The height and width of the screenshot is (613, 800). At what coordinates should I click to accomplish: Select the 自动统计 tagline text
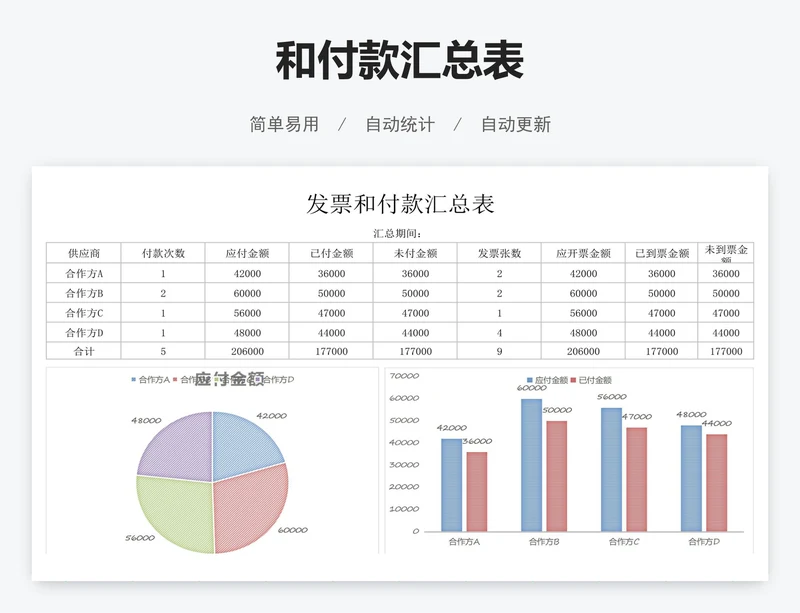(x=400, y=124)
